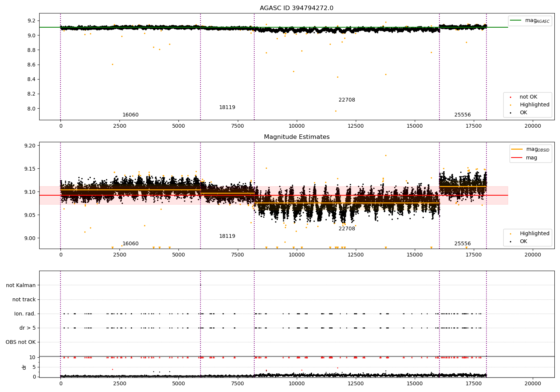Click obsid label 22708 in Magnitude Estimates plot

pyautogui.click(x=347, y=229)
